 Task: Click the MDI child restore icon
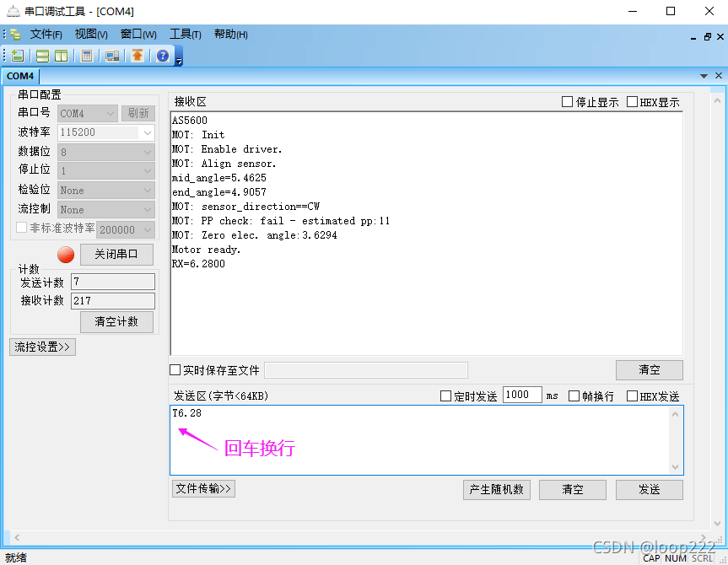point(707,36)
